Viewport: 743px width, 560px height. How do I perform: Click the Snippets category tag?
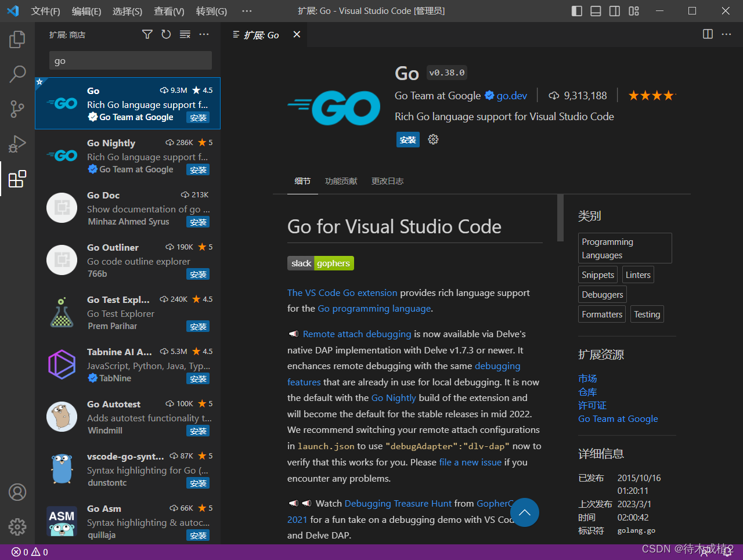pos(598,275)
